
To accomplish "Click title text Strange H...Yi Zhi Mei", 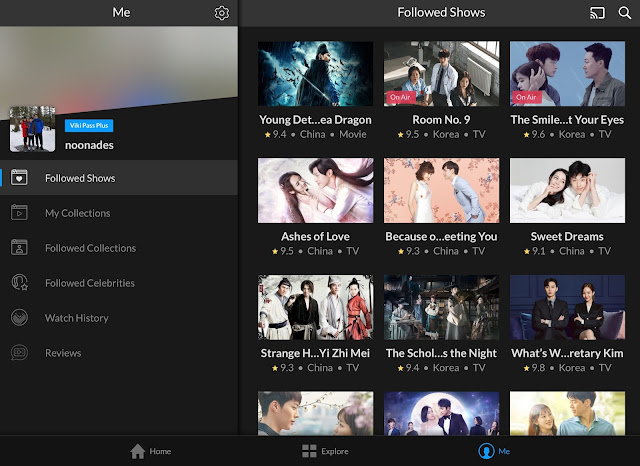I will click(x=315, y=353).
